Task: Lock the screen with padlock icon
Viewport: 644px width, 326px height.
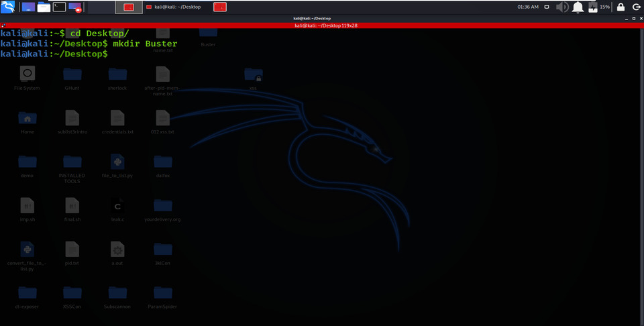Action: pos(621,7)
